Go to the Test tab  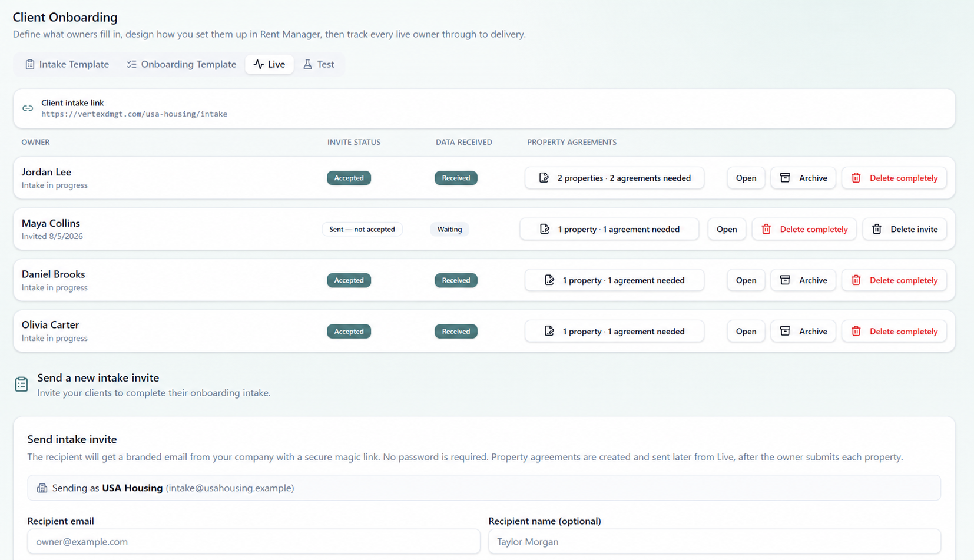319,64
